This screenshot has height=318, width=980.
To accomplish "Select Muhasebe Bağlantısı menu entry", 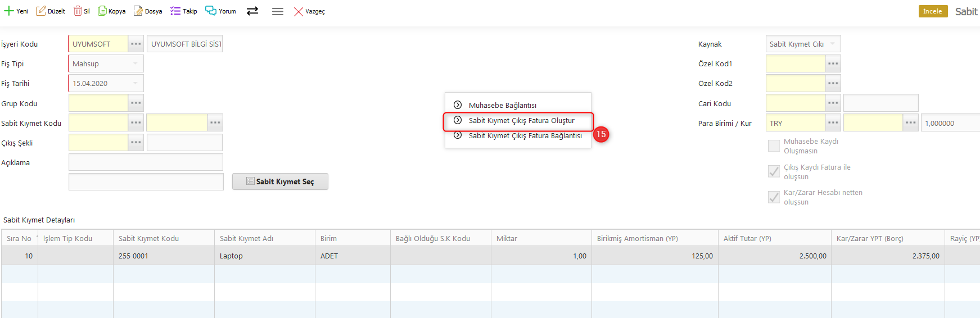I will (502, 106).
